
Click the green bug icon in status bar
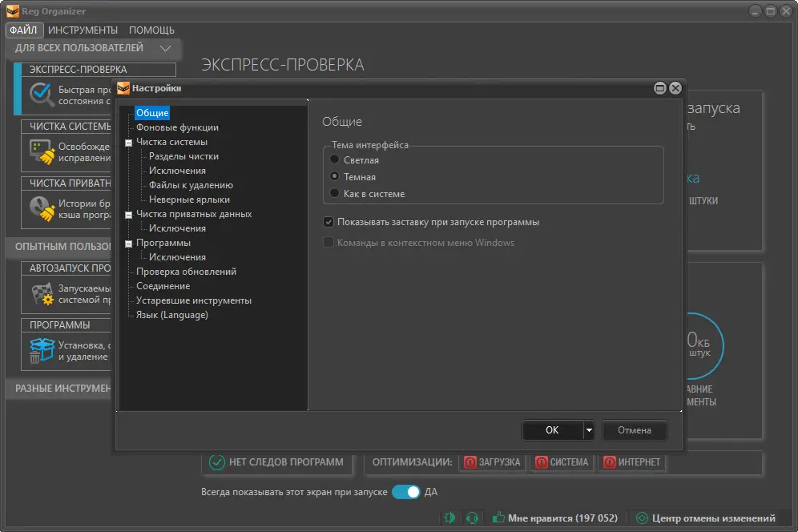449,518
